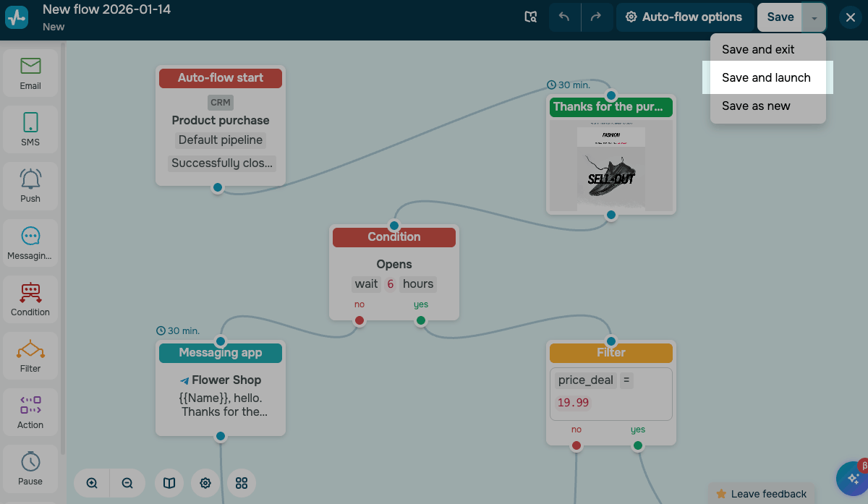Select the Email block icon in sidebar
This screenshot has width=868, height=504.
pos(30,73)
